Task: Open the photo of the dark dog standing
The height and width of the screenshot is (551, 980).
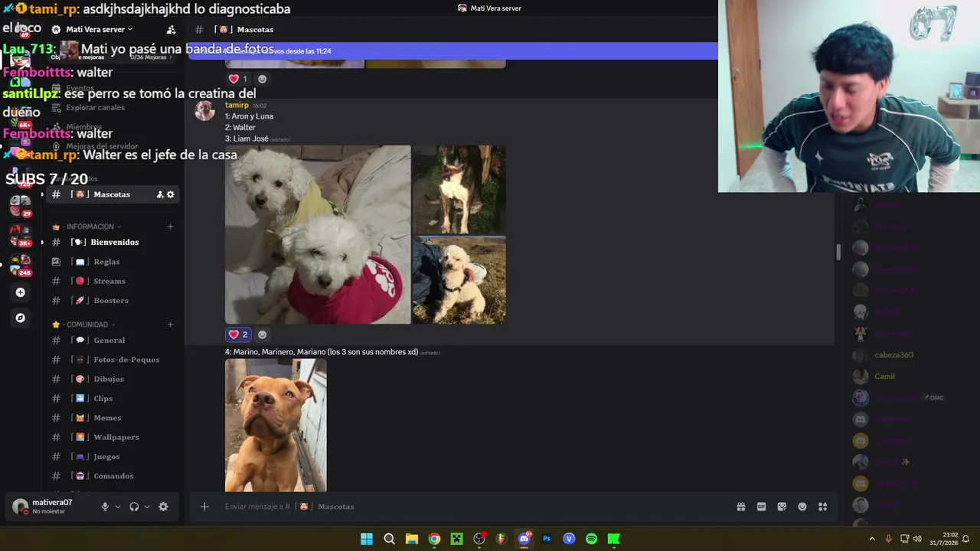Action: (x=459, y=190)
